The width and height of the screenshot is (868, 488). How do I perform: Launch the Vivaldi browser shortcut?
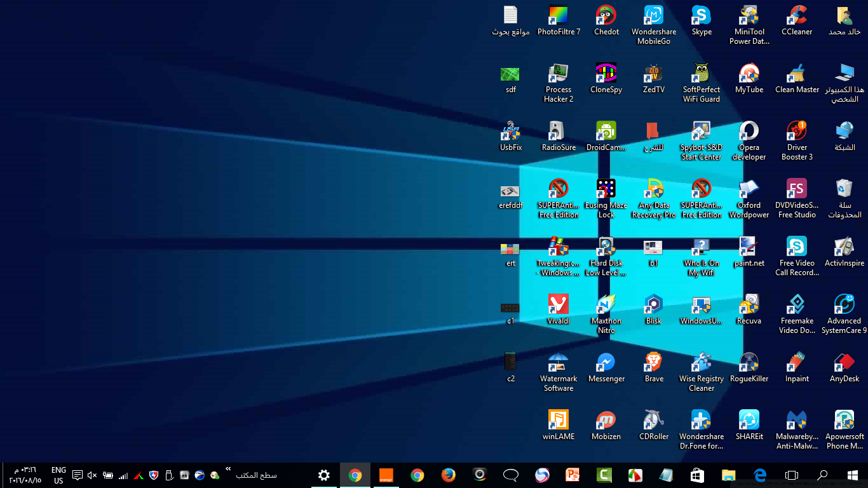[559, 310]
